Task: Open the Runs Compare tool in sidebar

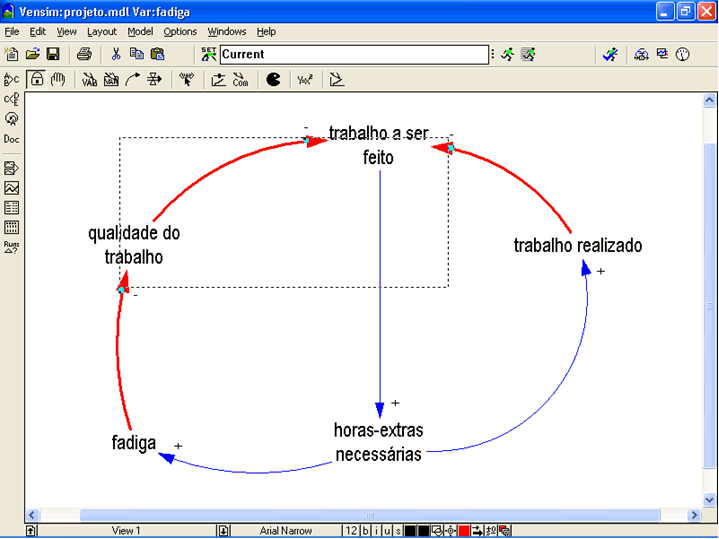Action: [11, 246]
